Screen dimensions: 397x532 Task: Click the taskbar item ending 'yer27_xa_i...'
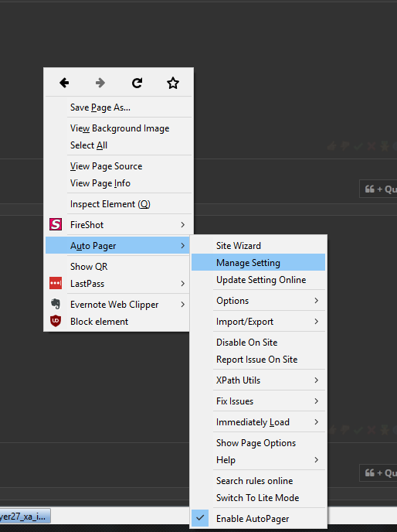[x=25, y=516]
